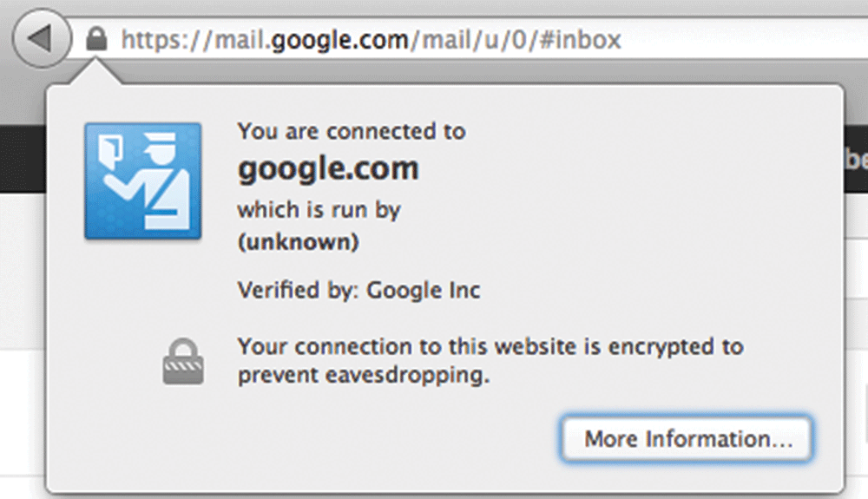Click the "https://" part of the URL

(x=158, y=40)
